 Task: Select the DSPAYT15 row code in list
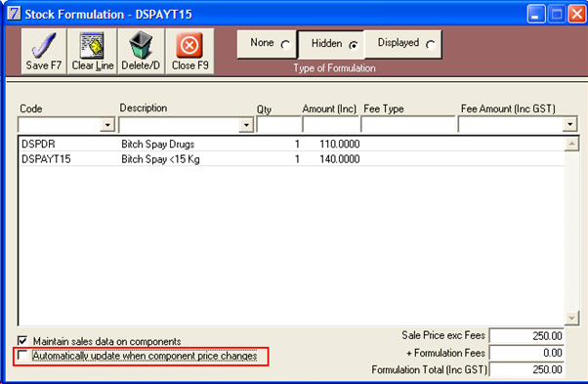[x=46, y=159]
